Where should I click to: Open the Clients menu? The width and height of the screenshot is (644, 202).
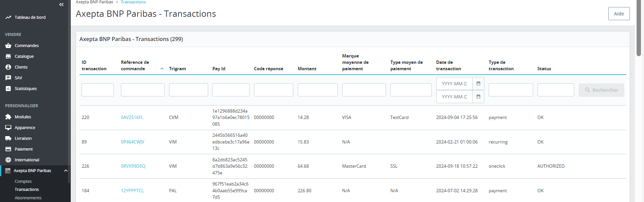(21, 67)
